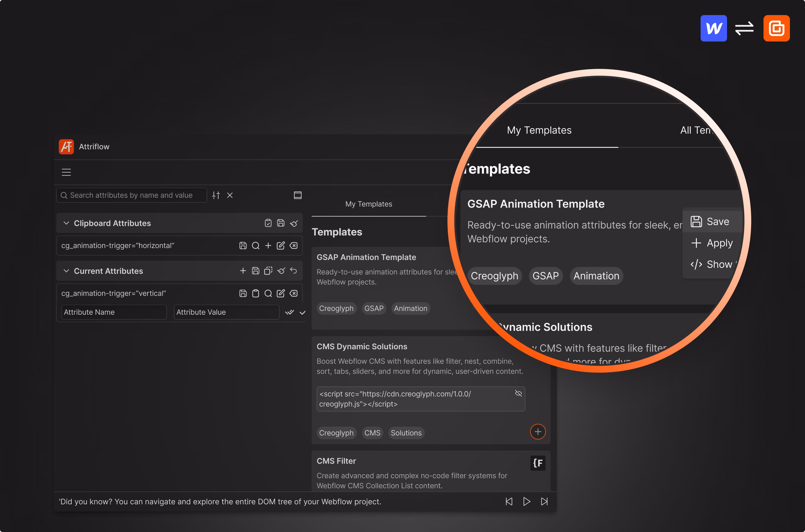Paste all via Clipboard Attributes clipboard-check icon

click(268, 223)
